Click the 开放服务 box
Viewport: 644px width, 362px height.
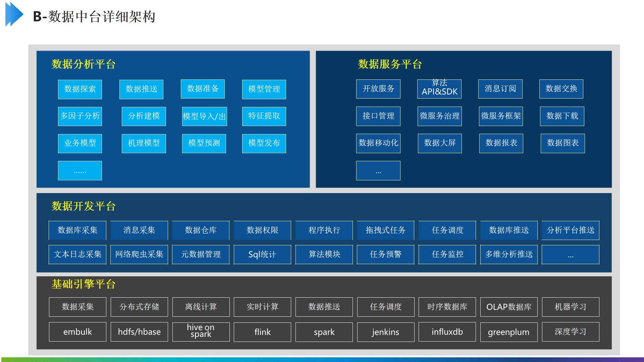pos(378,89)
